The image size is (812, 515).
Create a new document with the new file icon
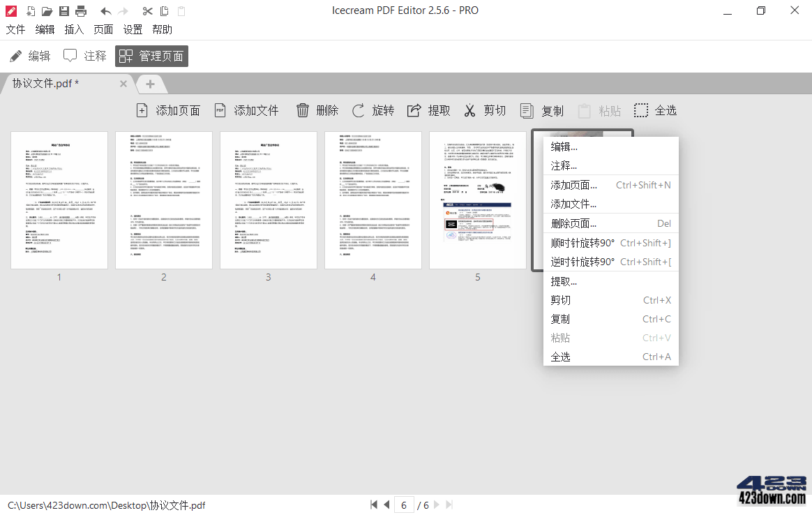tap(29, 10)
